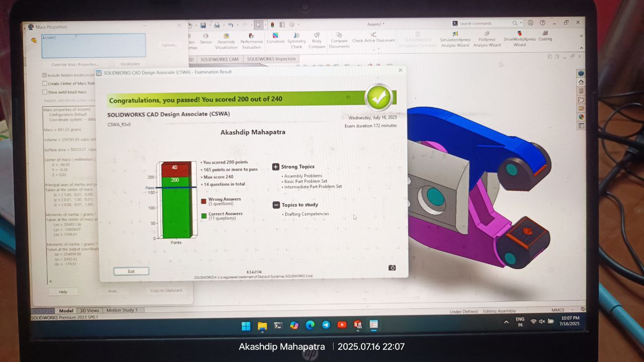Switch to SOLIDWORKS CAM tab

click(219, 59)
